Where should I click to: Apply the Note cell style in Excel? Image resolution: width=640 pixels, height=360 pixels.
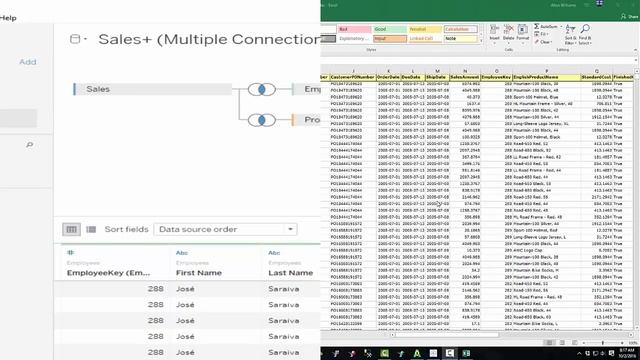[460, 39]
